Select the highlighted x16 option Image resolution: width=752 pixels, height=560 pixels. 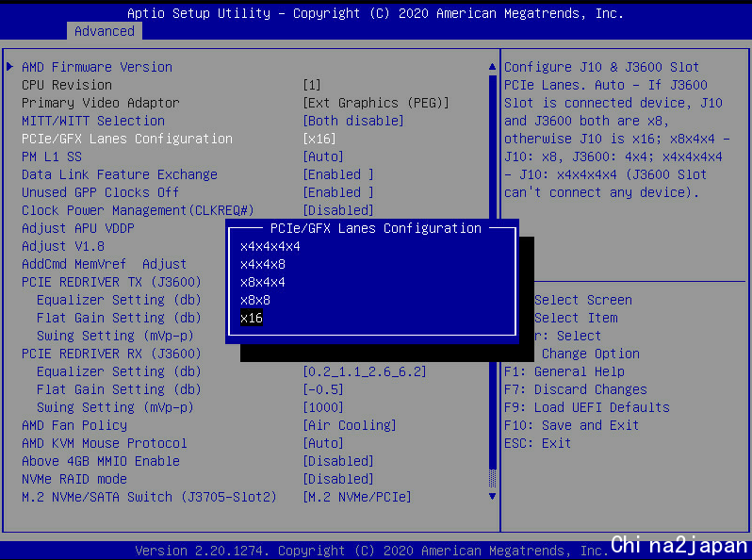pos(252,318)
